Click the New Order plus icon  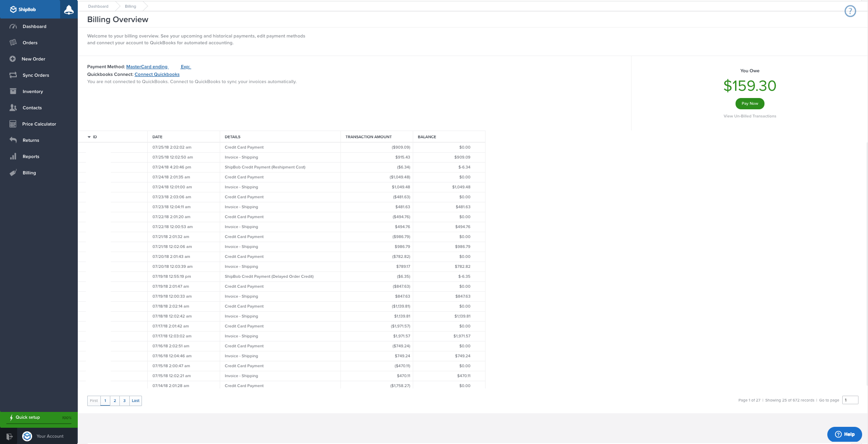coord(13,59)
